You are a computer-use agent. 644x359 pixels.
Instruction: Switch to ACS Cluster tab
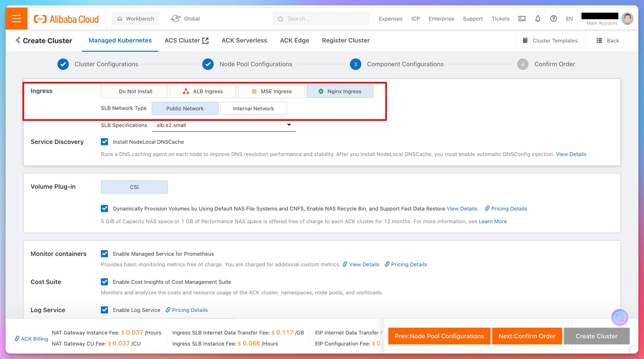click(186, 40)
